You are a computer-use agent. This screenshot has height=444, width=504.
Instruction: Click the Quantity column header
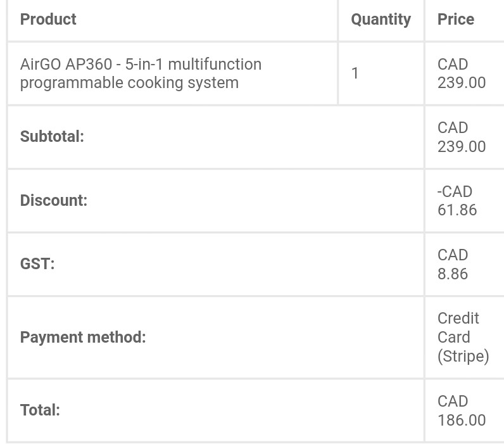[x=381, y=20]
